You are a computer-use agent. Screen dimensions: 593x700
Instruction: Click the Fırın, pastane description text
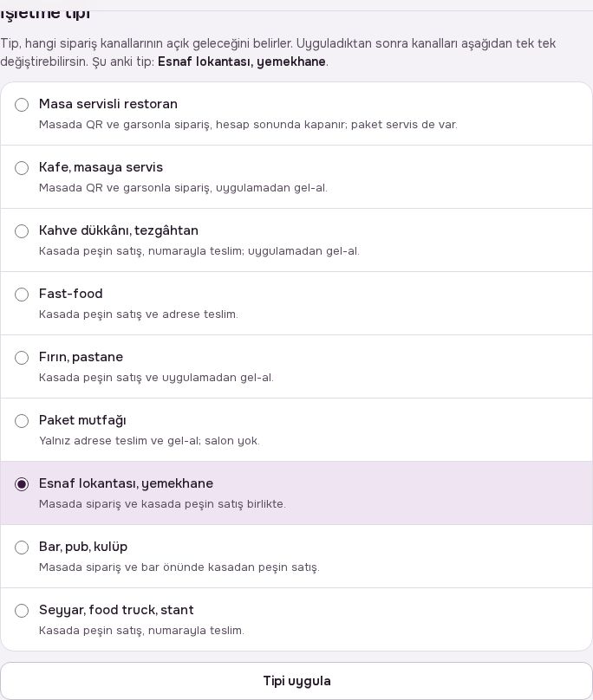156,378
